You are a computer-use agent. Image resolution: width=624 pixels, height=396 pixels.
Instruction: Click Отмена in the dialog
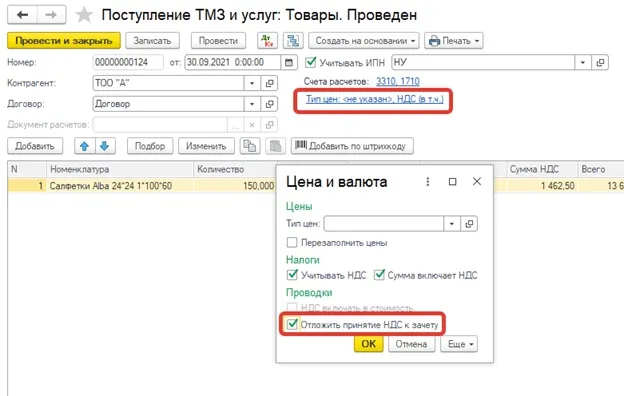(x=411, y=344)
